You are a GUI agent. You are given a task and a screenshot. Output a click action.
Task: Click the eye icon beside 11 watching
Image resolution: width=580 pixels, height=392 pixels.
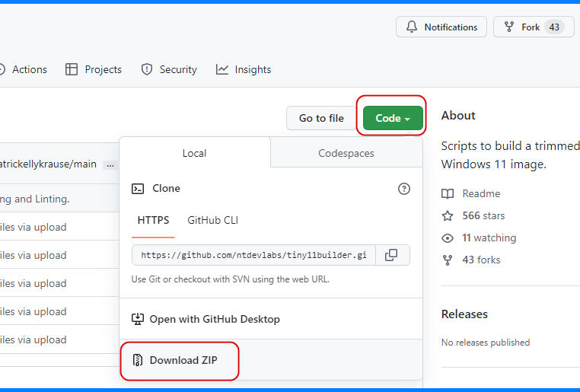pyautogui.click(x=448, y=237)
